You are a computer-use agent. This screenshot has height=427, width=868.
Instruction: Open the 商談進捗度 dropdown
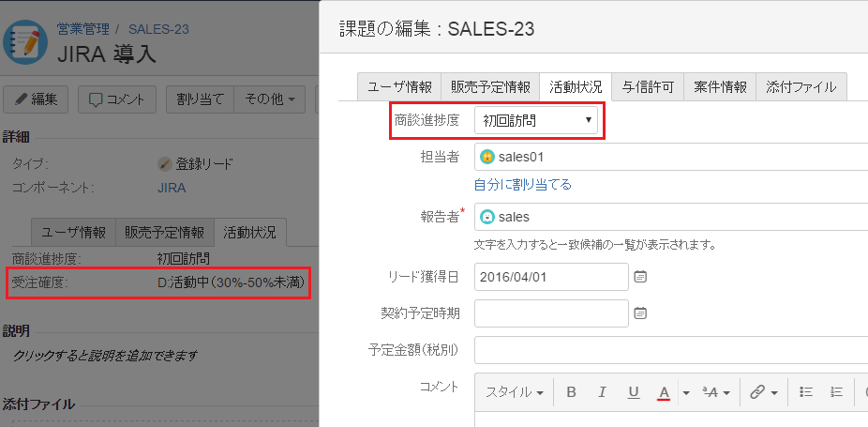[x=536, y=120]
